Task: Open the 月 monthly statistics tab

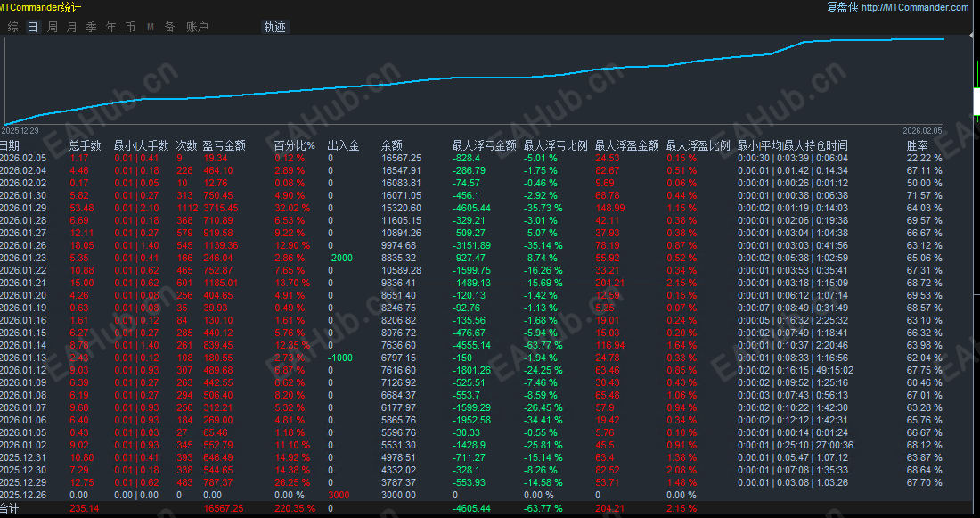Action: [72, 27]
